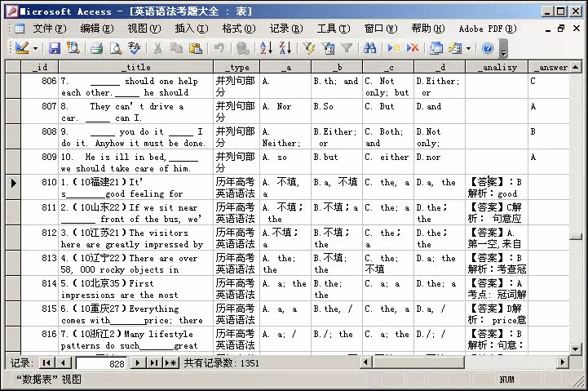Open the 插入(I) menu
Screen dimensions: 588x391
[x=192, y=29]
